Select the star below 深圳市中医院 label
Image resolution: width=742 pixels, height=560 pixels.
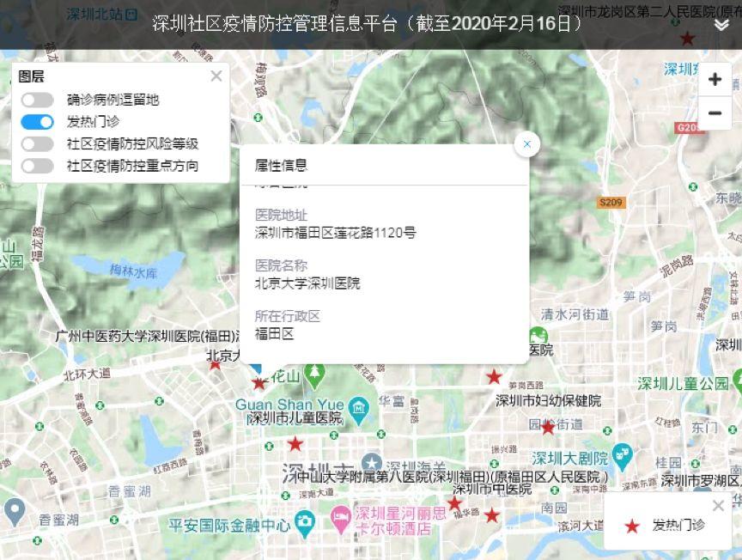pos(455,503)
